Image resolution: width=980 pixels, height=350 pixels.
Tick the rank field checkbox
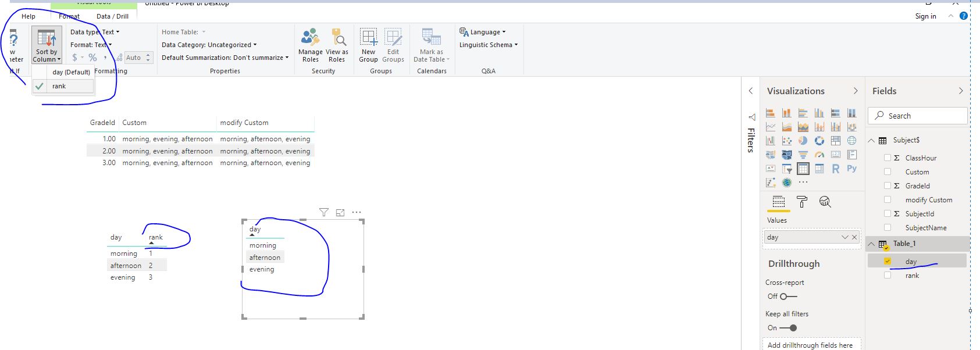point(888,276)
